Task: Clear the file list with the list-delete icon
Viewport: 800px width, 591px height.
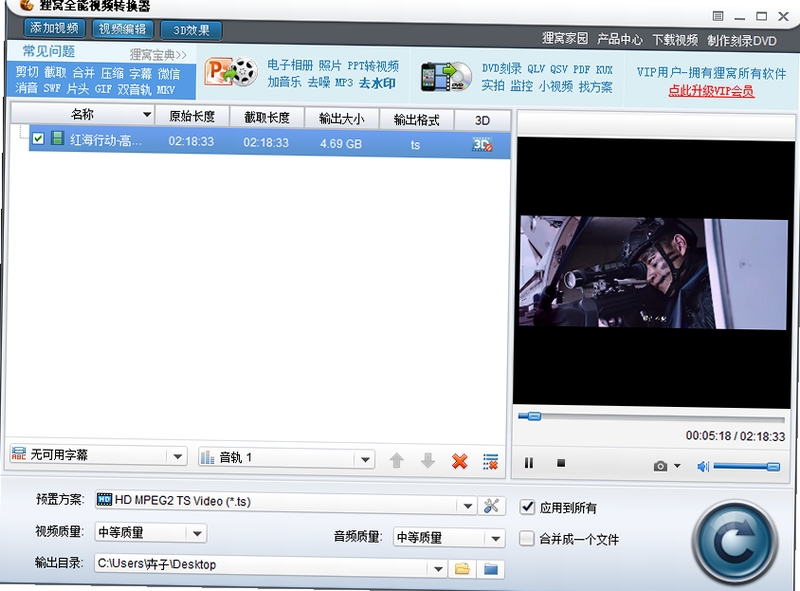Action: point(490,462)
